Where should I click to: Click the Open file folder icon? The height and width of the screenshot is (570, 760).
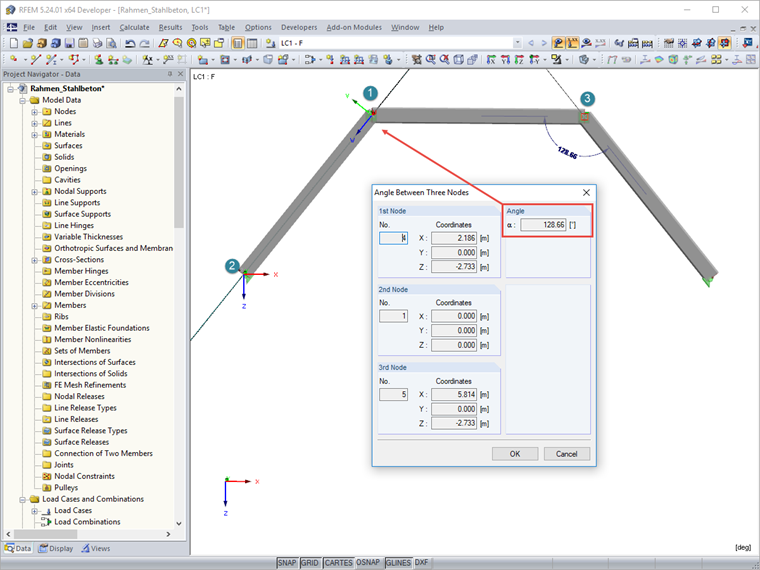click(28, 43)
